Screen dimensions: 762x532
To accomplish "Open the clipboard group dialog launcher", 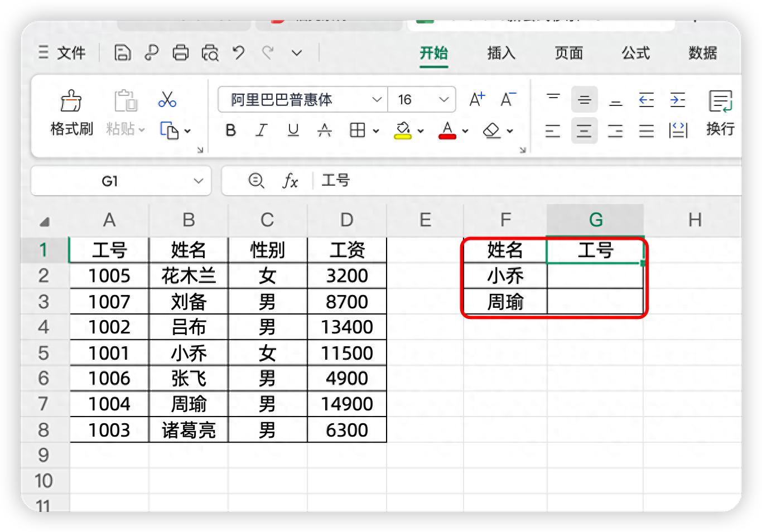I will tap(200, 149).
